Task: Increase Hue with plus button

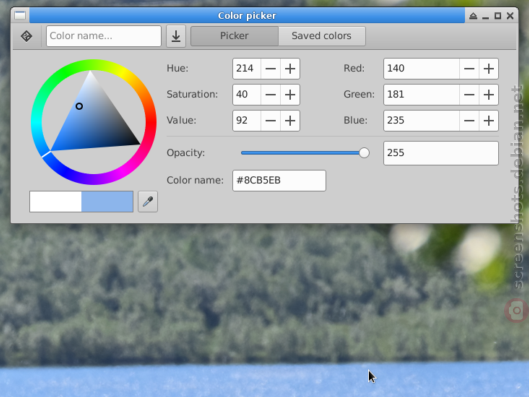Action: tap(290, 69)
